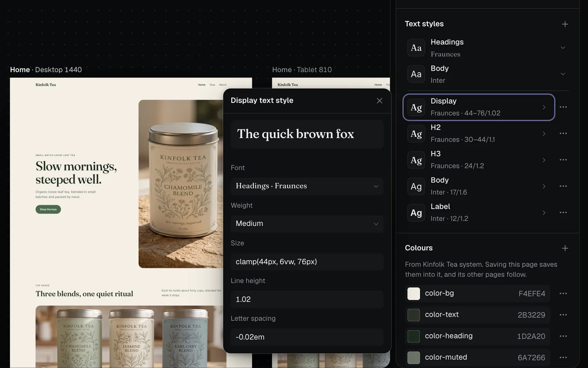588x368 pixels.
Task: Click the Ag icon of the H2 style
Action: 416,134
